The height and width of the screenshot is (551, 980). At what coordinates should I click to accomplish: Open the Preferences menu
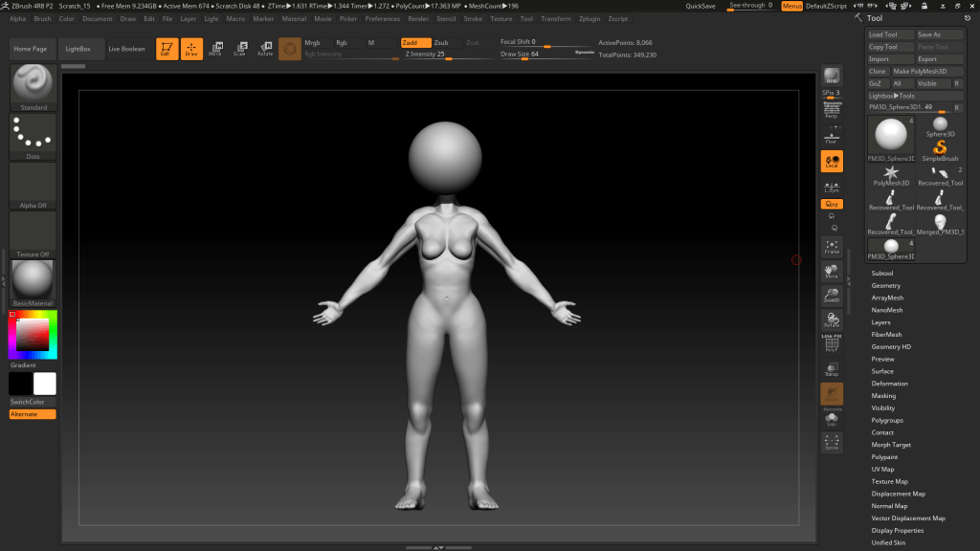[382, 18]
